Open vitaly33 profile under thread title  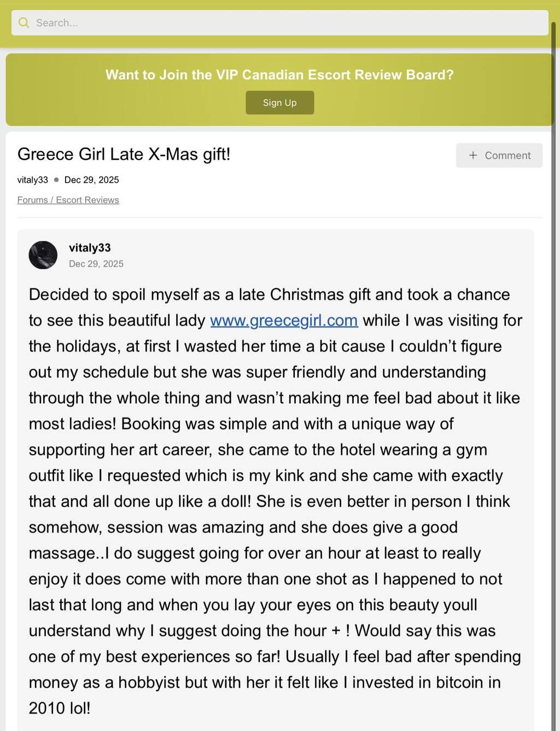click(x=32, y=180)
